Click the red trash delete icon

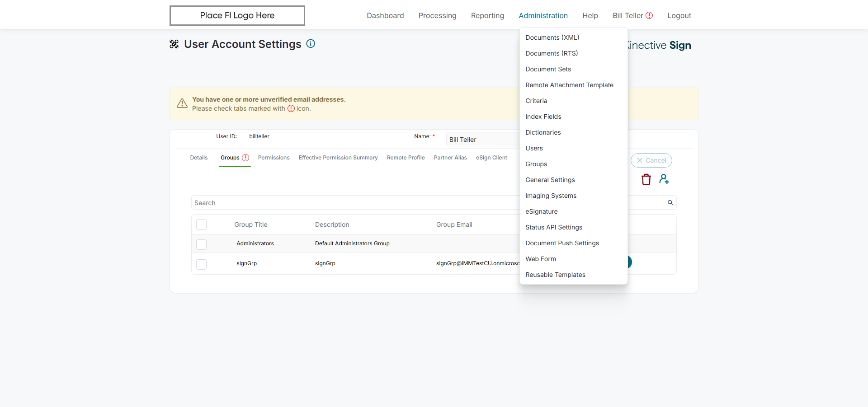pyautogui.click(x=646, y=179)
